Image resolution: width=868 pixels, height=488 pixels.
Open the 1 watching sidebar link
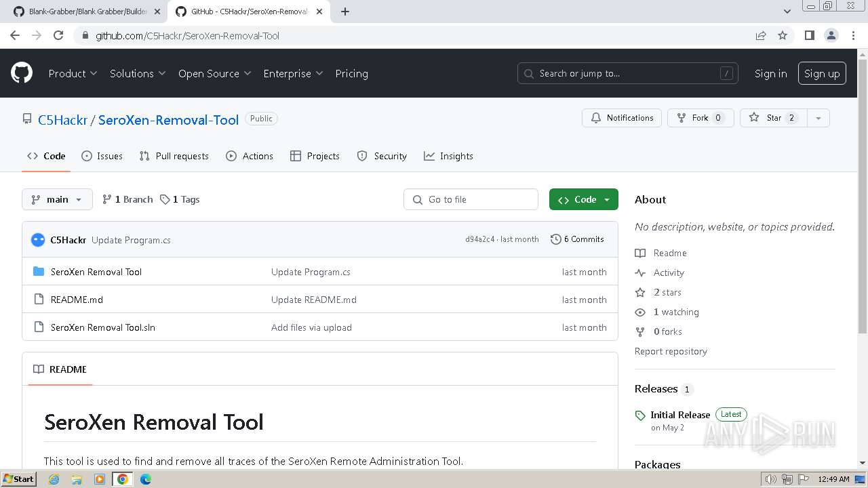(x=676, y=312)
